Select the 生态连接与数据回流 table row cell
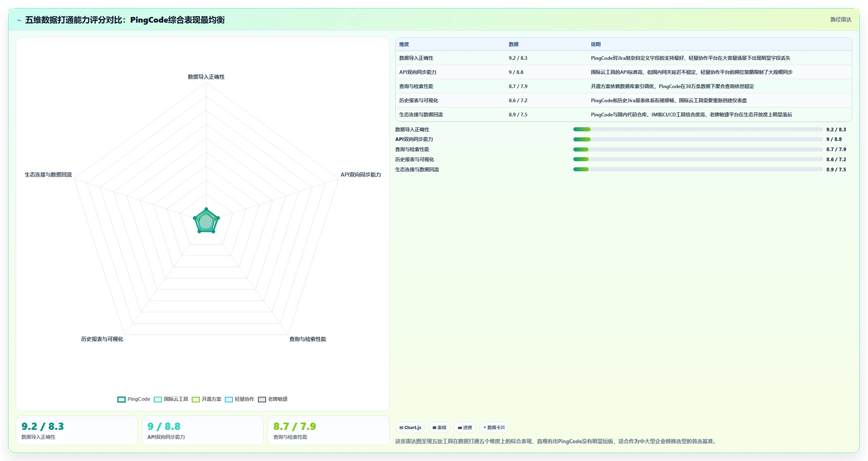Viewport: 868px width, 461px height. click(421, 115)
